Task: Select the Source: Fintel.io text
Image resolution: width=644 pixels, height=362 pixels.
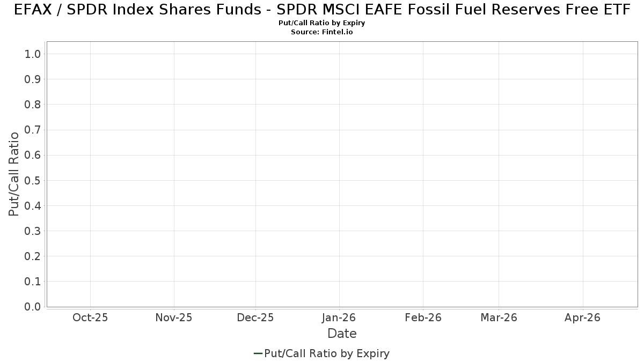Action: tap(322, 32)
